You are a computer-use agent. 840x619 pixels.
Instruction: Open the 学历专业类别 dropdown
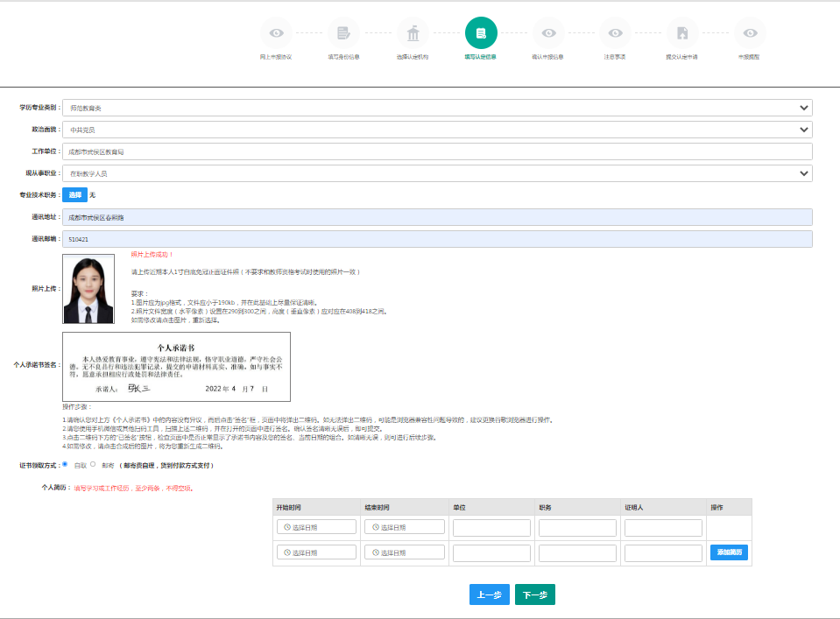pos(437,108)
